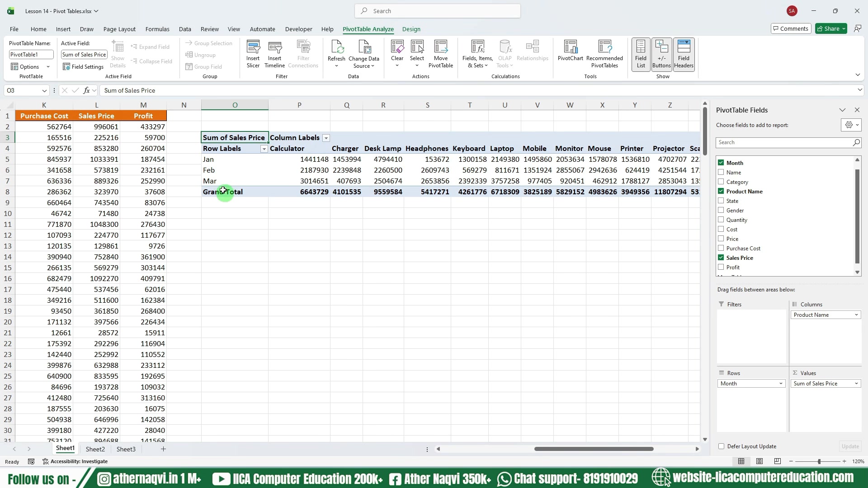Open the File menu

14,29
